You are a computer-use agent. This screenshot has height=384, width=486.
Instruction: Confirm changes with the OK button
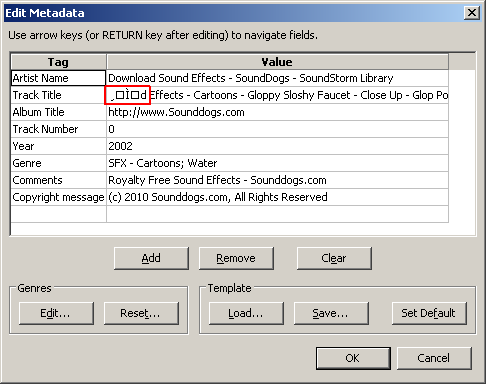click(353, 358)
